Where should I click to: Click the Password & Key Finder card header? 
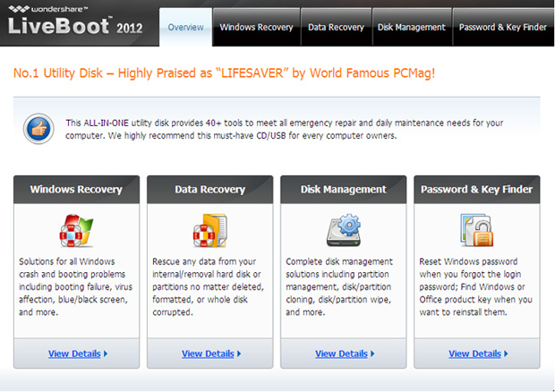(x=477, y=189)
